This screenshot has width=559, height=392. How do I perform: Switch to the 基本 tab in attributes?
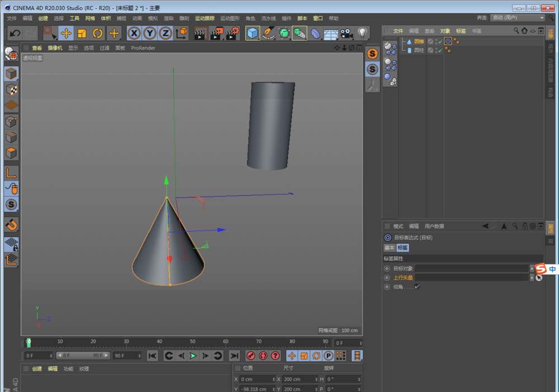click(390, 247)
